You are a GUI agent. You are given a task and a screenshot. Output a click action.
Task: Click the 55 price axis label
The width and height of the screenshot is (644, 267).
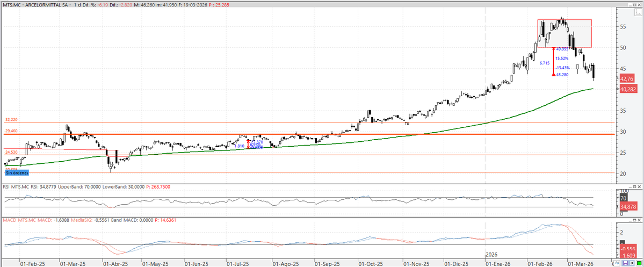pyautogui.click(x=623, y=26)
